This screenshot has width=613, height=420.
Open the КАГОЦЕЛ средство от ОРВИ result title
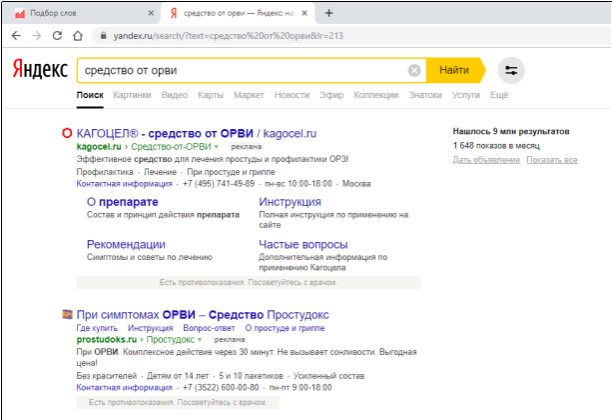(196, 133)
